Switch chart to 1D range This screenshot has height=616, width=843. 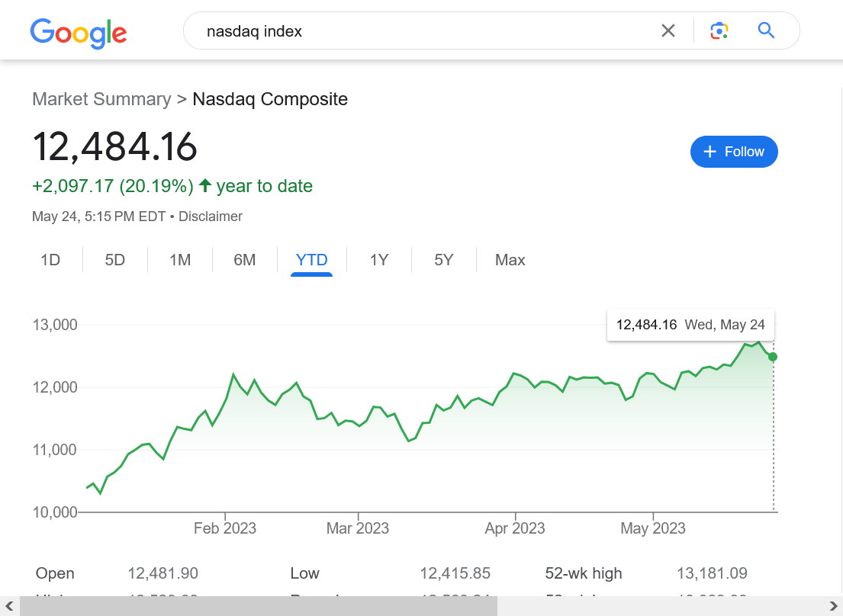(x=50, y=260)
